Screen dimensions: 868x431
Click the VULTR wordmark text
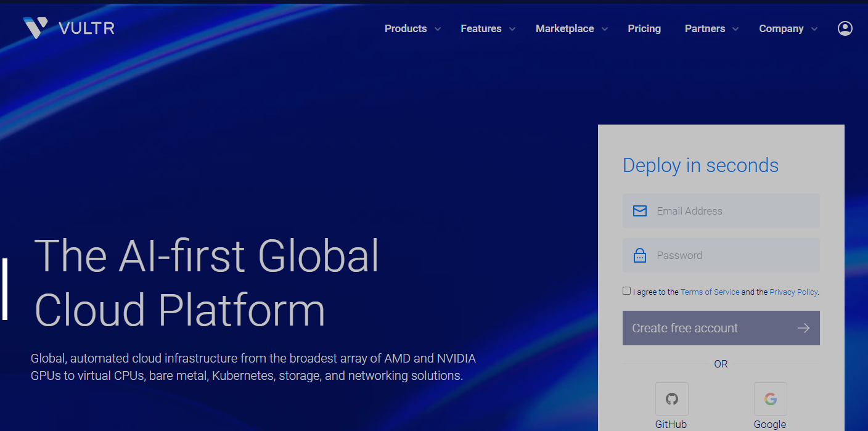coord(86,28)
